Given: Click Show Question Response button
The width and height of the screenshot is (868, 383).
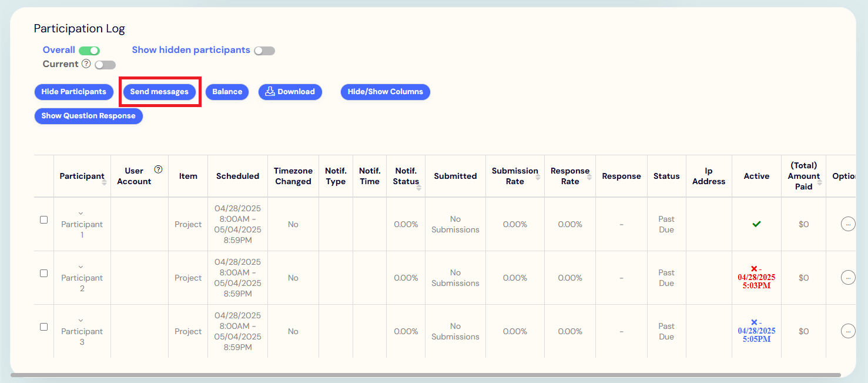Looking at the screenshot, I should (89, 116).
